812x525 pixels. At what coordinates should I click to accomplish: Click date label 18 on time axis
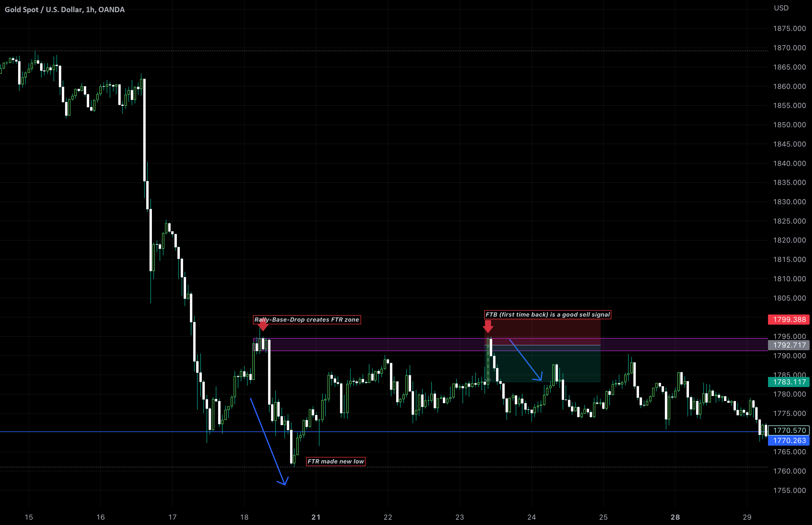(x=244, y=517)
